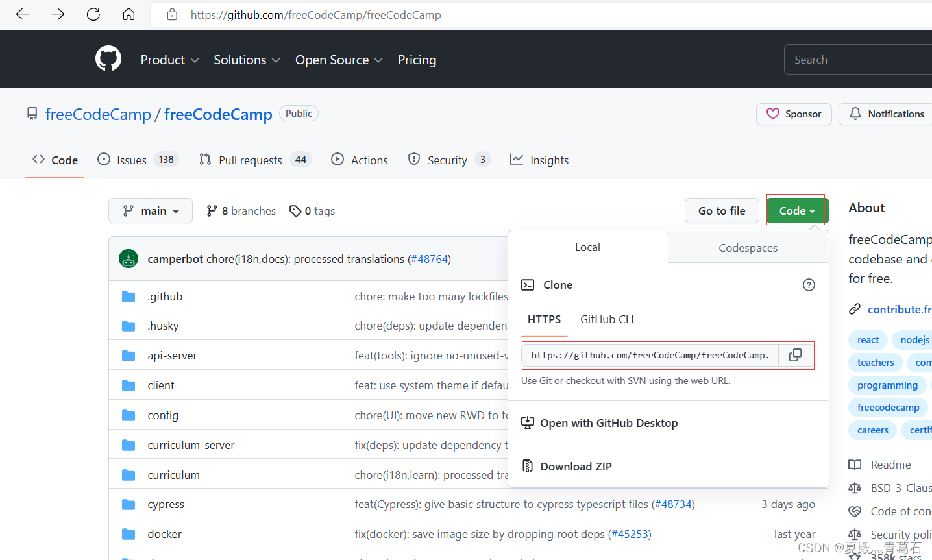
Task: Click the Sponsor heart icon
Action: point(772,114)
